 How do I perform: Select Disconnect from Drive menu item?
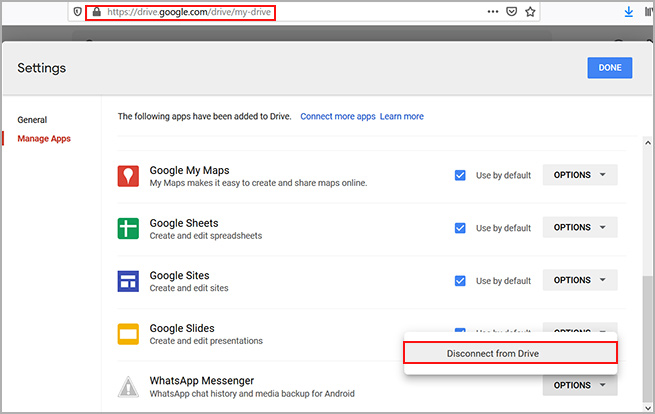click(510, 352)
